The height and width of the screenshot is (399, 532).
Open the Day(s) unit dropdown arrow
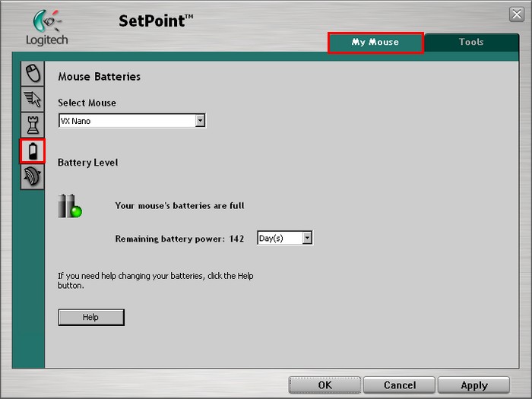pos(307,238)
